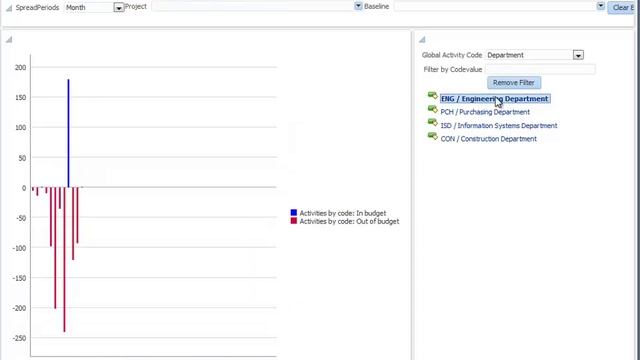640x360 pixels.
Task: Collapse the activity code panel corner triangle
Action: pos(422,40)
